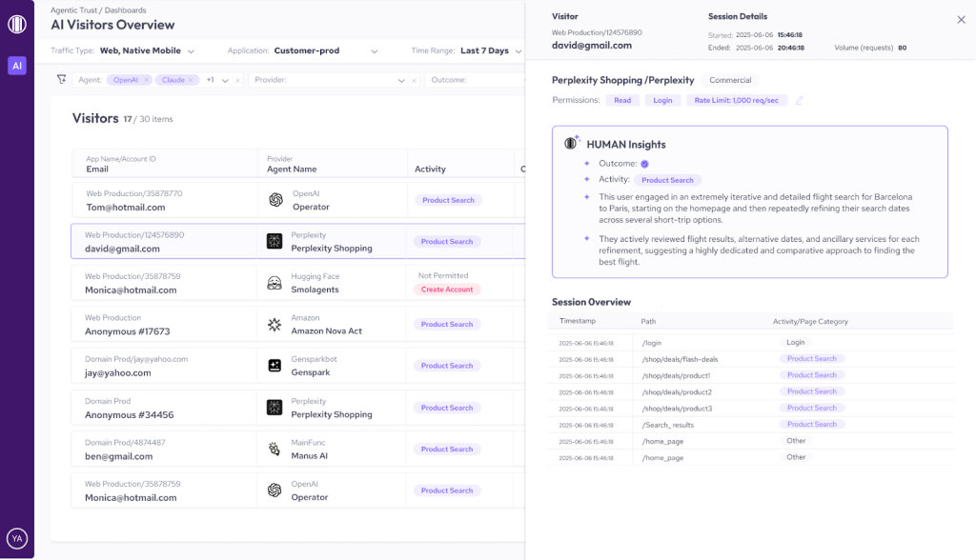
Task: Expand the Provider filter dropdown
Action: 401,81
